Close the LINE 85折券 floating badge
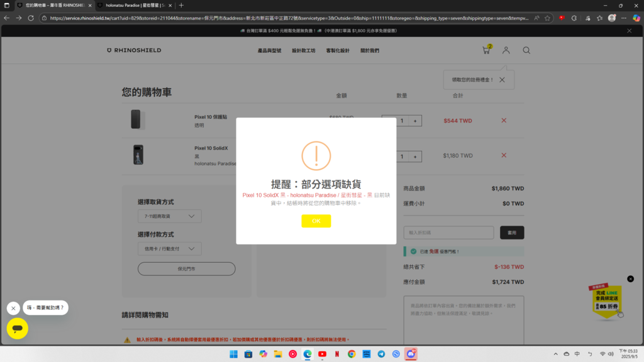The width and height of the screenshot is (644, 362). tap(630, 278)
